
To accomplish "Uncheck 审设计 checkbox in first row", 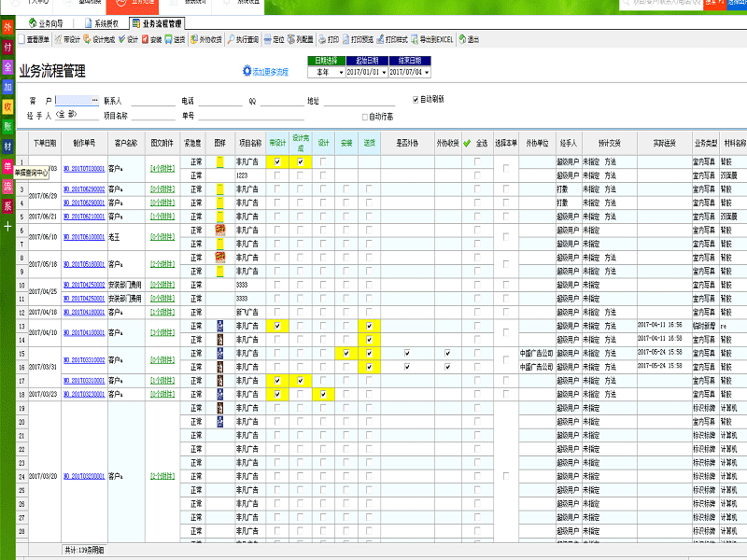I will [277, 162].
